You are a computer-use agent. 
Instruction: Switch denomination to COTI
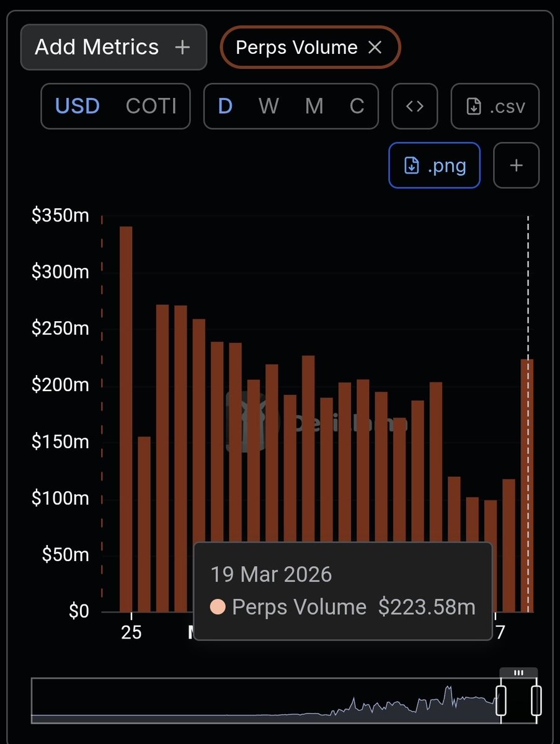click(x=151, y=106)
